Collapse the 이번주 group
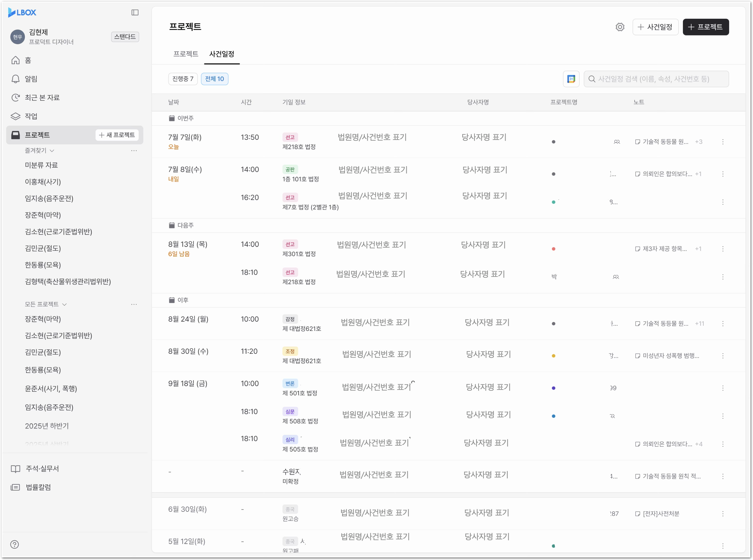 [181, 118]
